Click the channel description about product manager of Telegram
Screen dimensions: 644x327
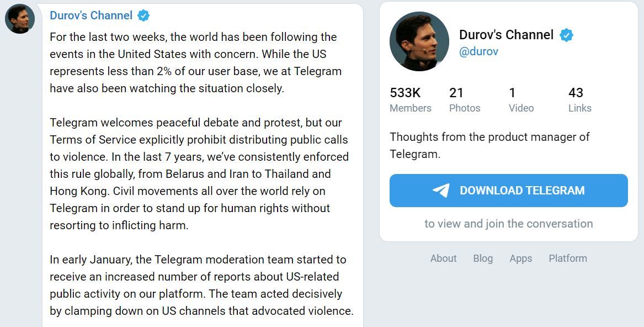click(x=489, y=145)
